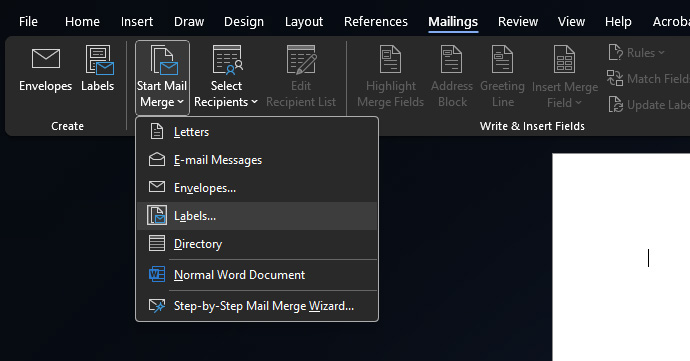Switch to the Home tab

[82, 22]
